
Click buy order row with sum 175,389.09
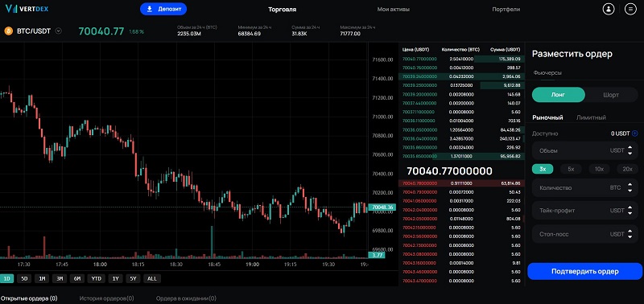coord(461,59)
